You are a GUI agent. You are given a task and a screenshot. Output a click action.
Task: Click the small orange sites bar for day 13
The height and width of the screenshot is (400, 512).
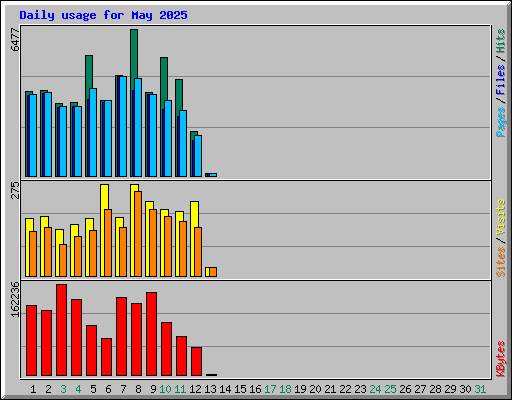[x=213, y=272]
